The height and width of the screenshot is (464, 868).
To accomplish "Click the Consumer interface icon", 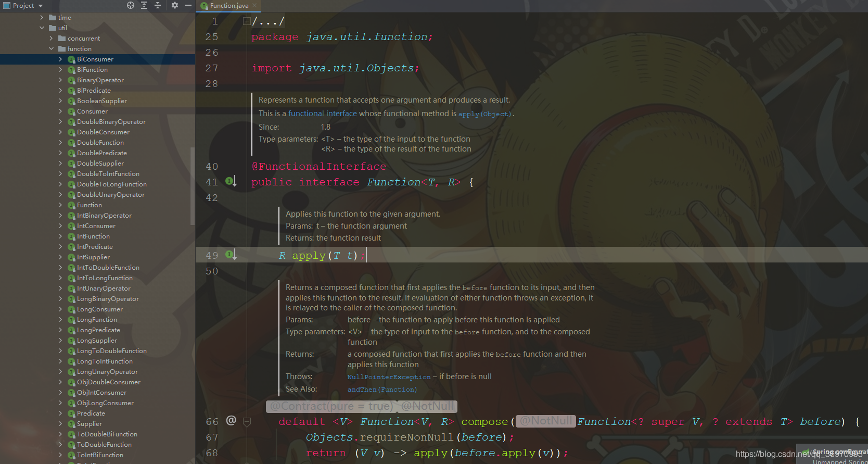I will [x=71, y=111].
